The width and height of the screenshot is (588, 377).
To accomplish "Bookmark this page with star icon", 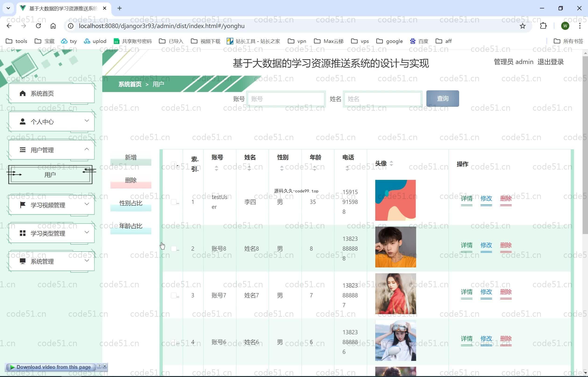I will [522, 26].
